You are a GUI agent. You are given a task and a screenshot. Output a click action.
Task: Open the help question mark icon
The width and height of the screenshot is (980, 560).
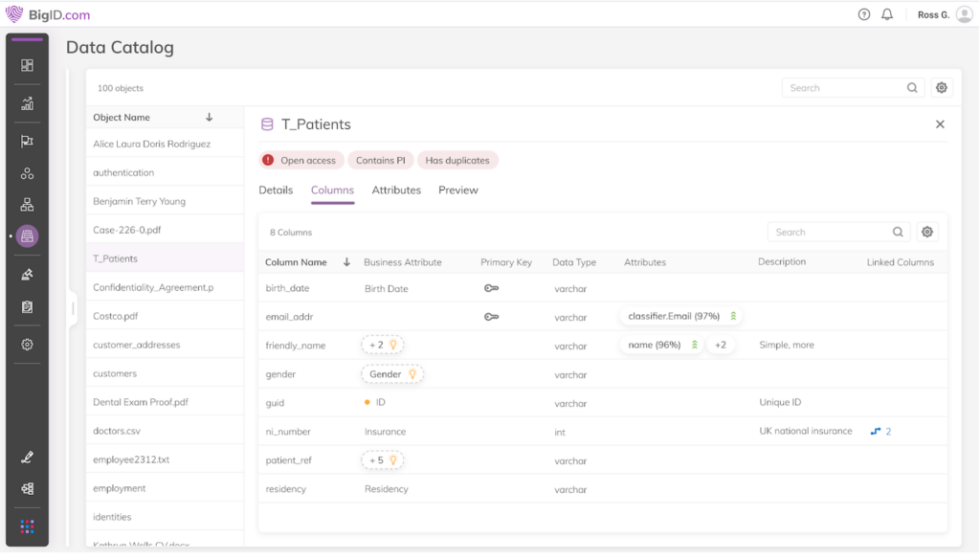864,14
